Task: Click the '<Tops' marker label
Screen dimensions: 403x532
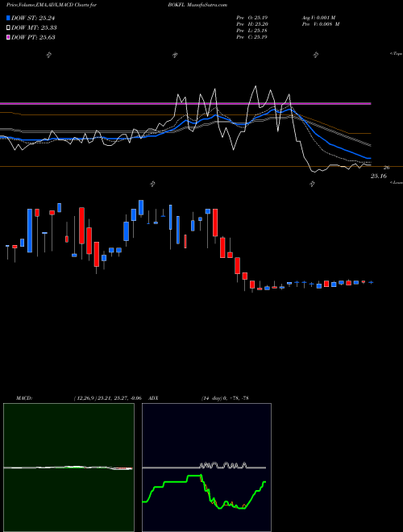Action: click(396, 54)
